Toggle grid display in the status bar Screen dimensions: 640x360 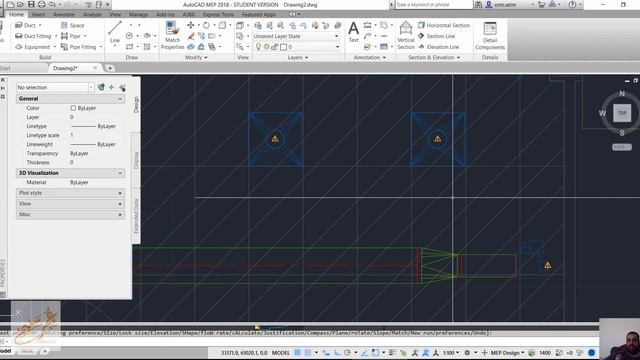point(298,353)
